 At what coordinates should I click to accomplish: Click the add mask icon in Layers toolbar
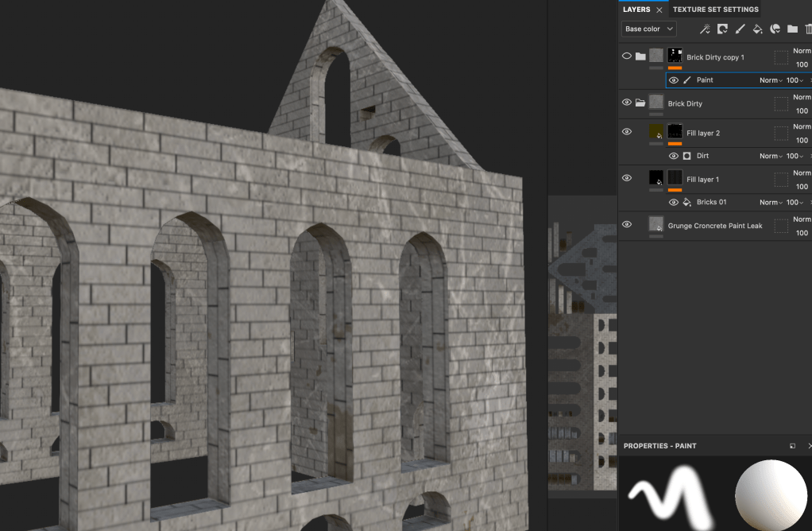[722, 29]
